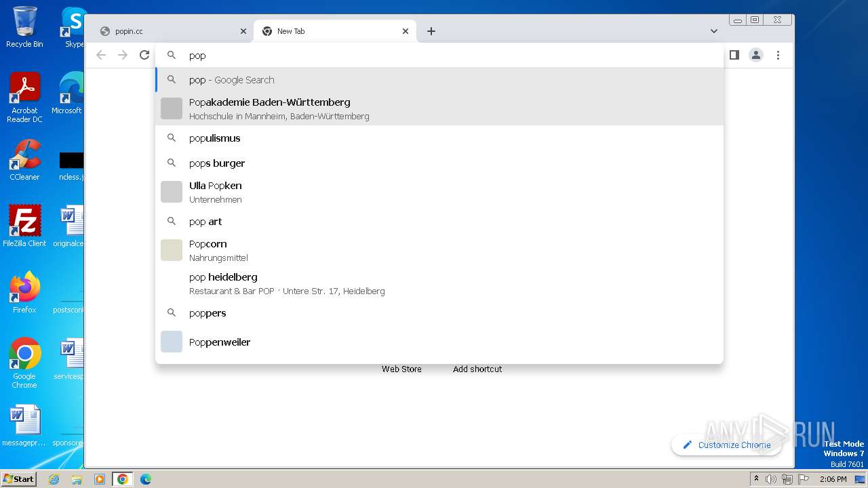Click search icon beside 'populismus'
868x488 pixels.
click(172, 138)
